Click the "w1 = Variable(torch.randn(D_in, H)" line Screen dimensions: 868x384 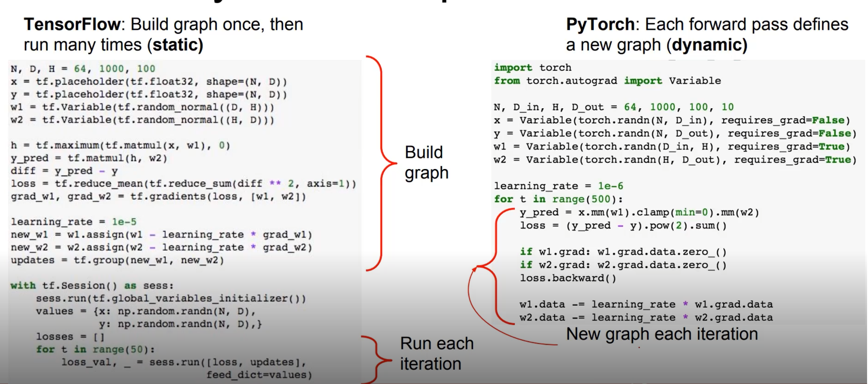(672, 146)
